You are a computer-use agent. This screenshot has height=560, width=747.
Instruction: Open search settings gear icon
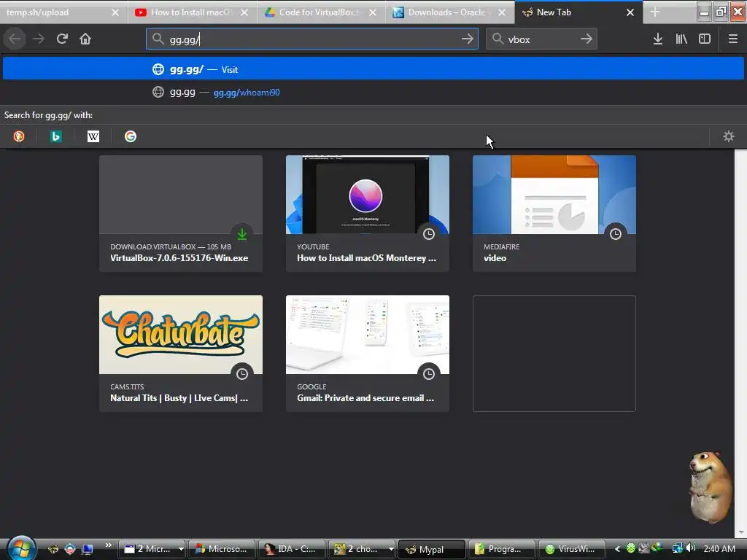(x=729, y=136)
